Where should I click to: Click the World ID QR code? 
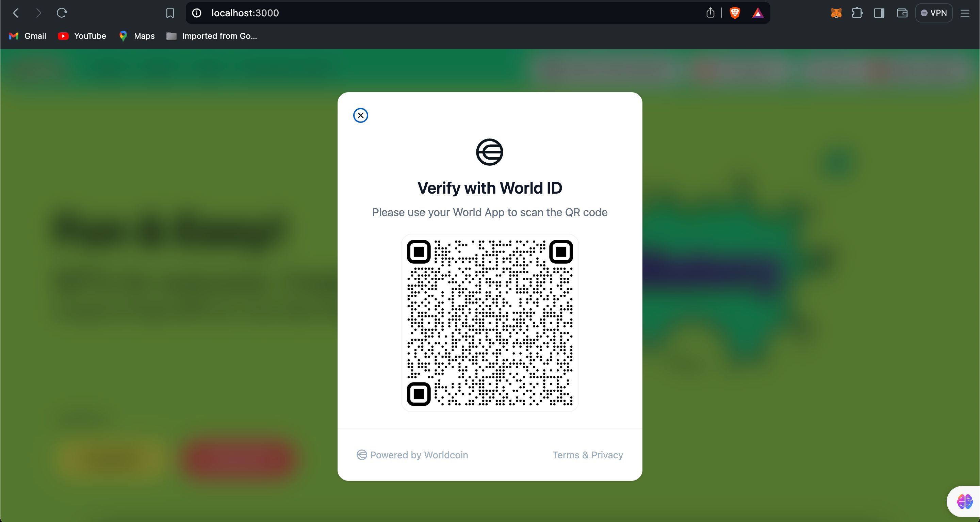coord(490,323)
